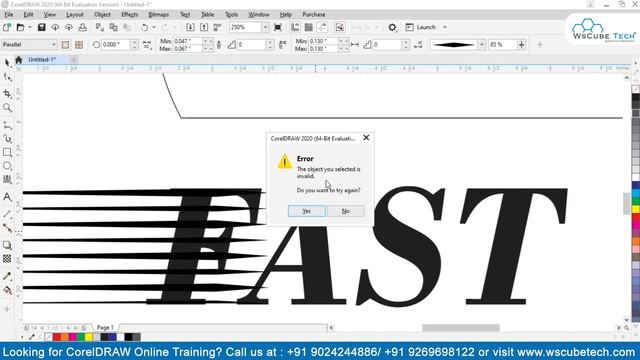This screenshot has width=640, height=360.
Task: Select the Transparency tool
Action: tap(7, 259)
